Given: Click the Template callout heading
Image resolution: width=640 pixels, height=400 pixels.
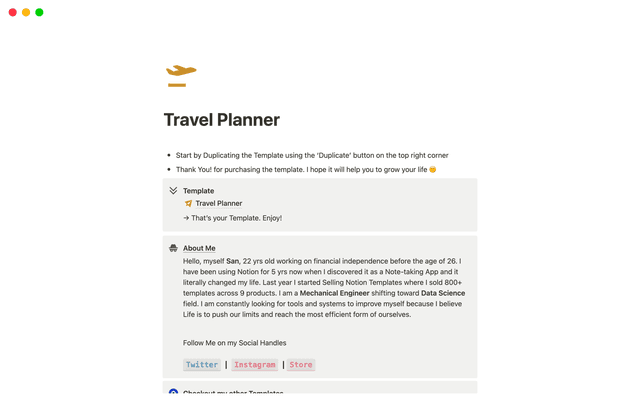Looking at the screenshot, I should click(198, 190).
